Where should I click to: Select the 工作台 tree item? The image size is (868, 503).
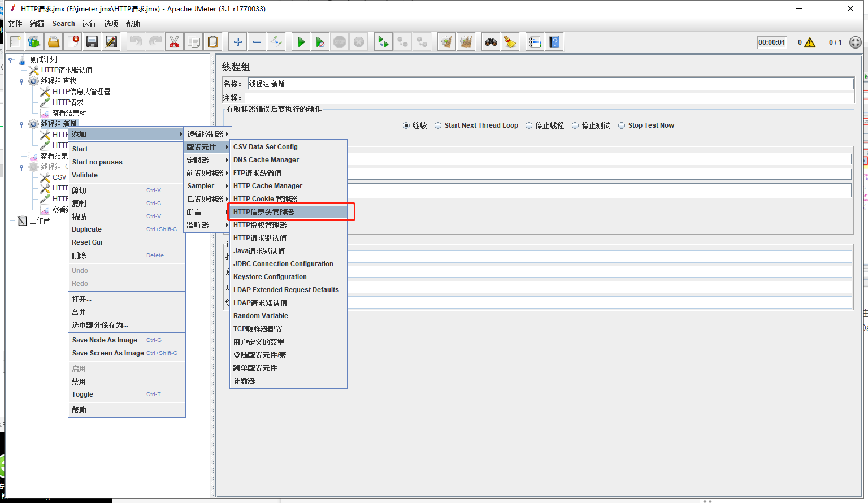pyautogui.click(x=40, y=220)
